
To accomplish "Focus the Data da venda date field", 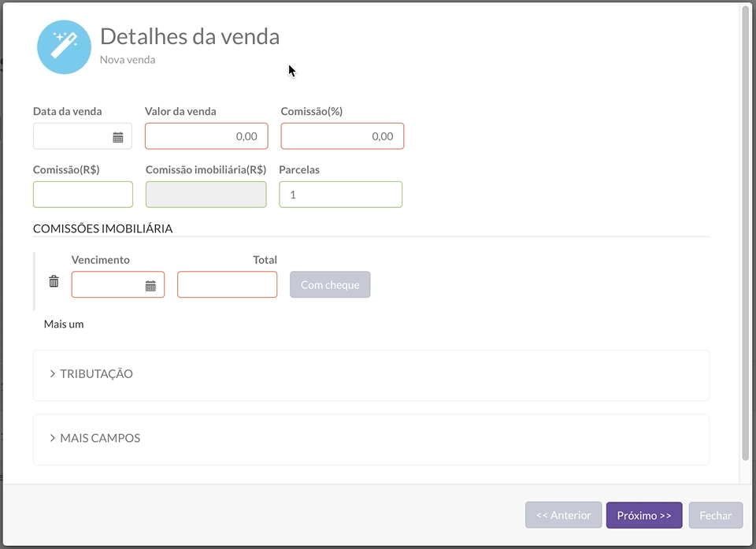I will [x=72, y=136].
